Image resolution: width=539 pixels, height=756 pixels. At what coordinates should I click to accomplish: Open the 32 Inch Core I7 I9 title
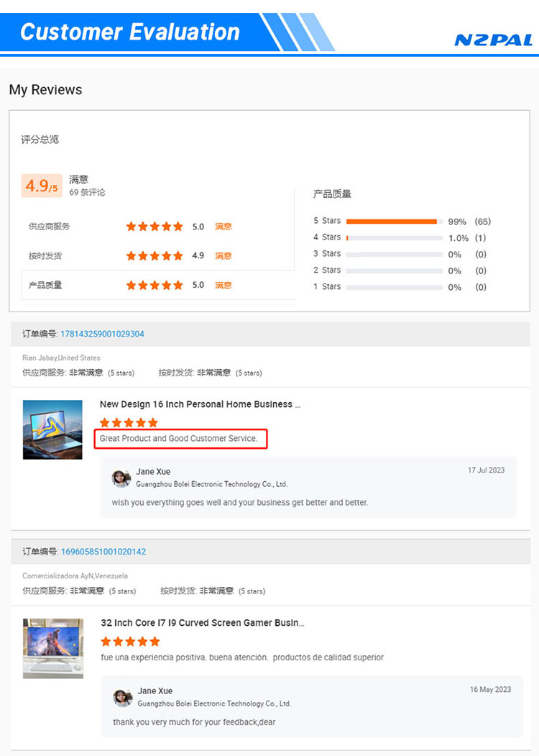[202, 623]
